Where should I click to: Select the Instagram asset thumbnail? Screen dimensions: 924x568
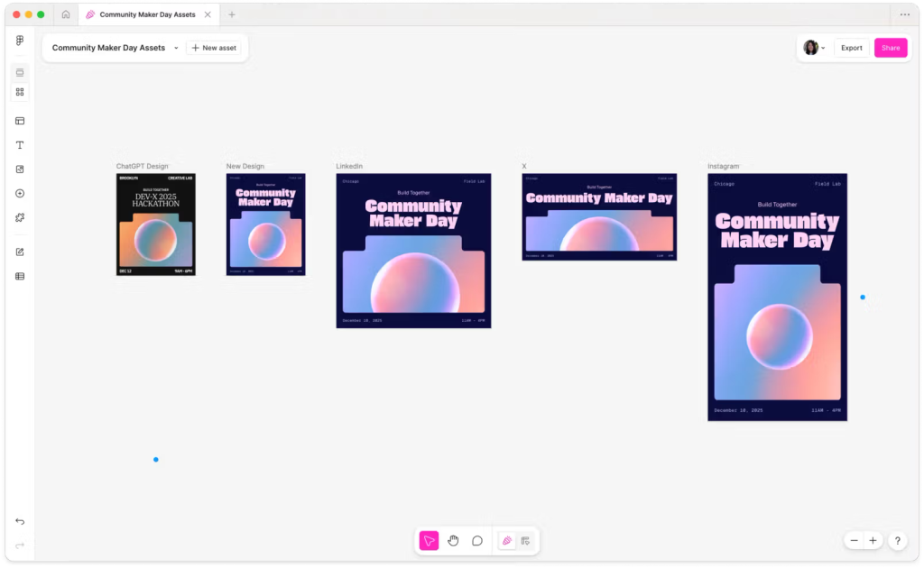[x=777, y=298]
